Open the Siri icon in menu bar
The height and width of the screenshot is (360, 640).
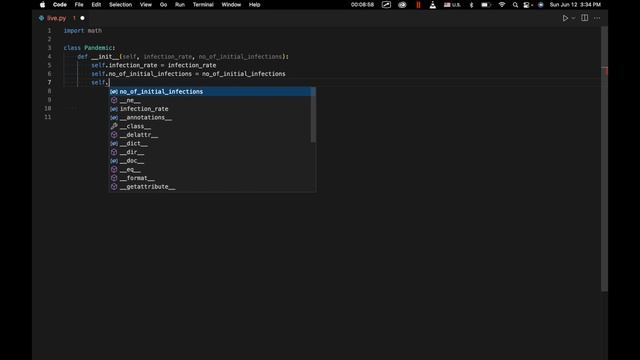point(541,5)
